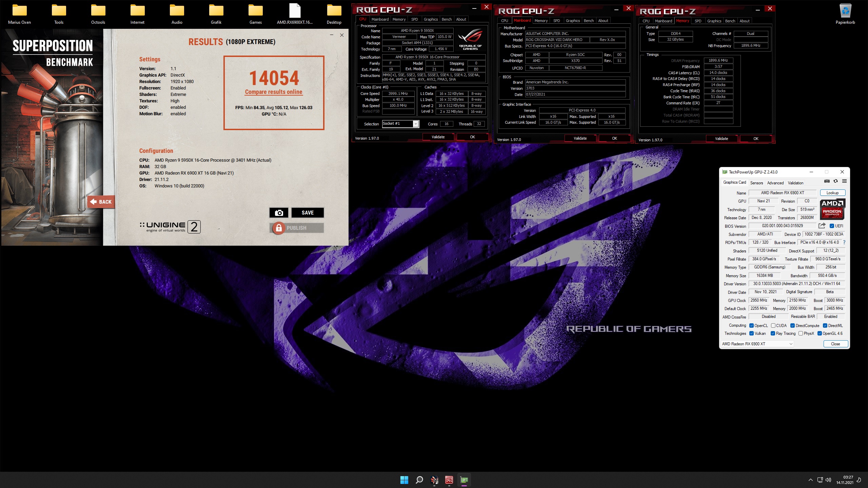Toggle the OpenGL 4.6 checkbox
Screen dimensions: 868x488
[x=820, y=333]
